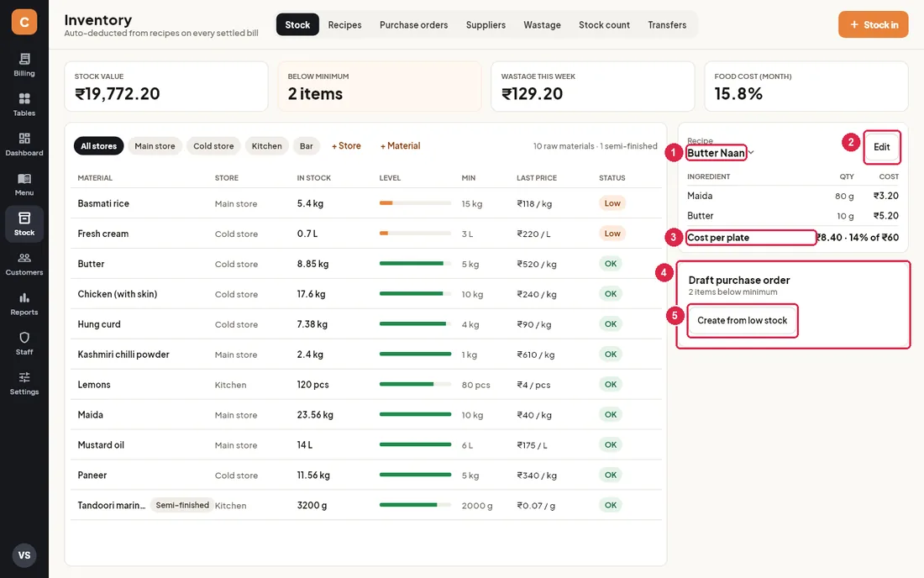Open the Billing sidebar icon

click(24, 65)
